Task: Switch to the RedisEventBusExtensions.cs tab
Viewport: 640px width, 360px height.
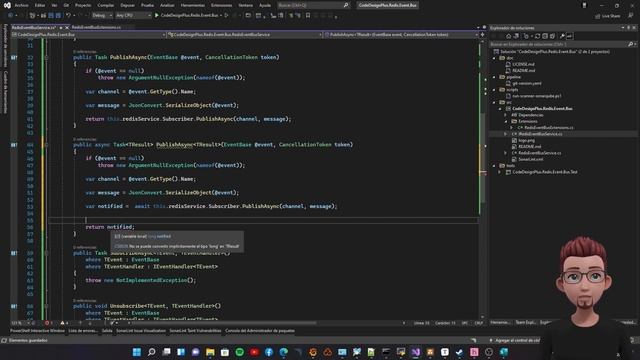Action: click(x=96, y=27)
